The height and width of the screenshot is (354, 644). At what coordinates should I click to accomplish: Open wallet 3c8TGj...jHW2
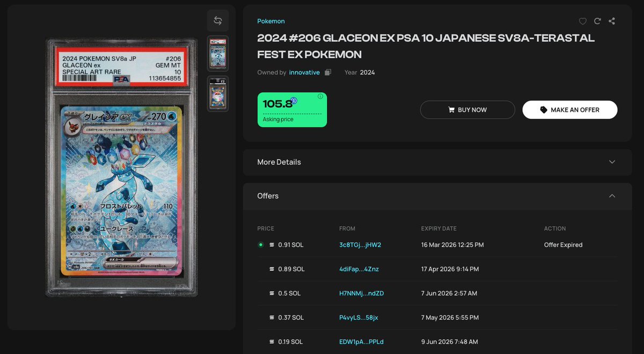[360, 245]
